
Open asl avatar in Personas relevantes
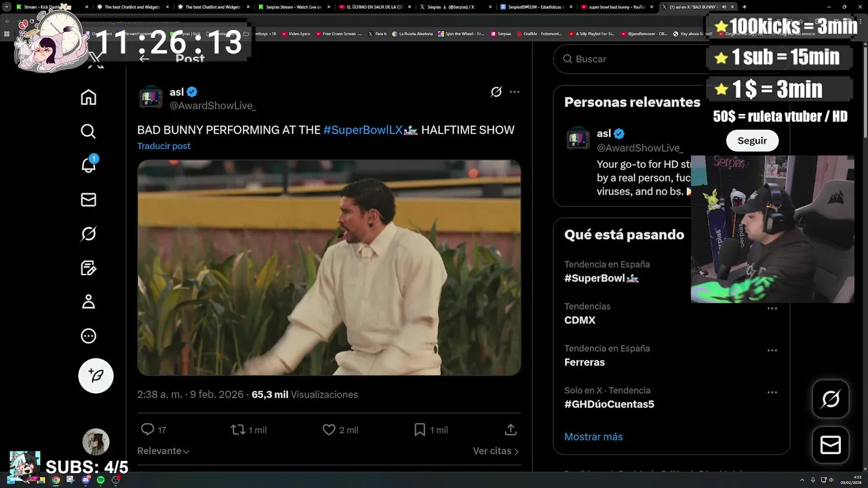[x=578, y=140]
